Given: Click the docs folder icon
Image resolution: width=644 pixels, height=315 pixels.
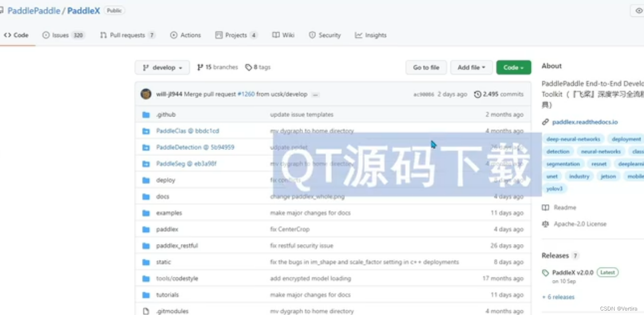Looking at the screenshot, I should (146, 197).
